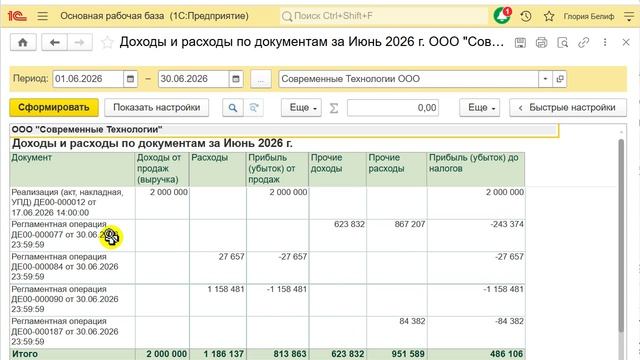Close the report tab with X
Image resolution: width=640 pixels, height=360 pixels.
[626, 42]
